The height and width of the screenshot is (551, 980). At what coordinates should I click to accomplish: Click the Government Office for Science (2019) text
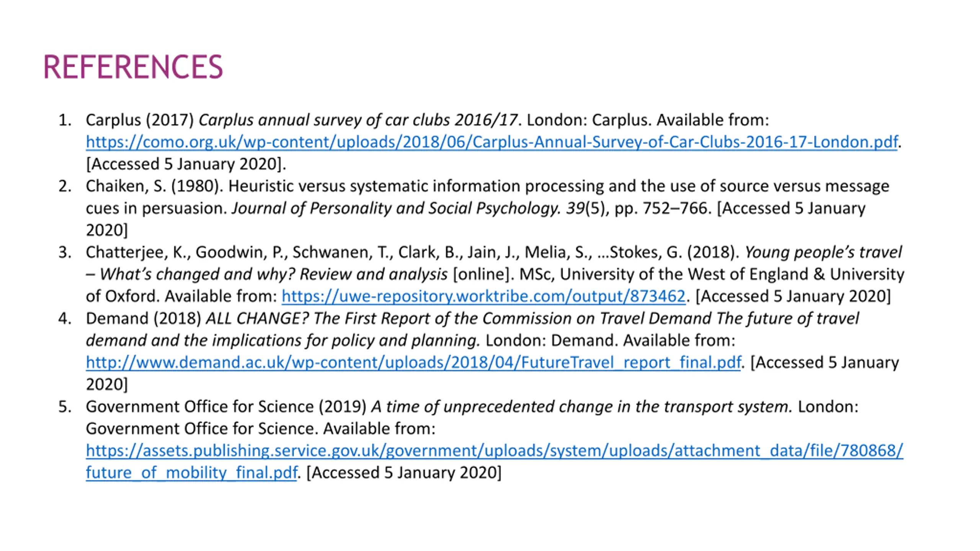(x=226, y=406)
